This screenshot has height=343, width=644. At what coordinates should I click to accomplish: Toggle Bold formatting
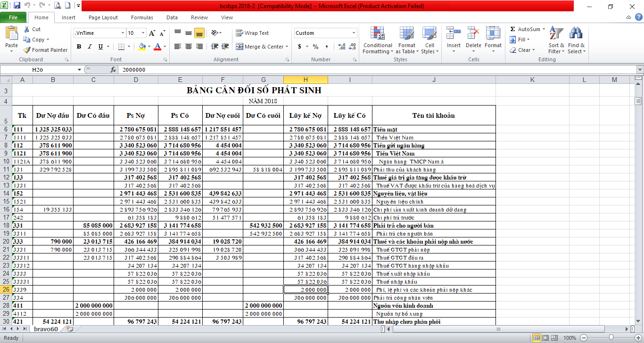click(79, 47)
